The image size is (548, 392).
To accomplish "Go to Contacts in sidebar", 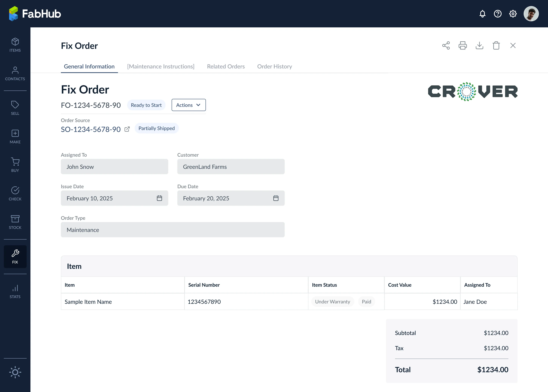I will [15, 73].
